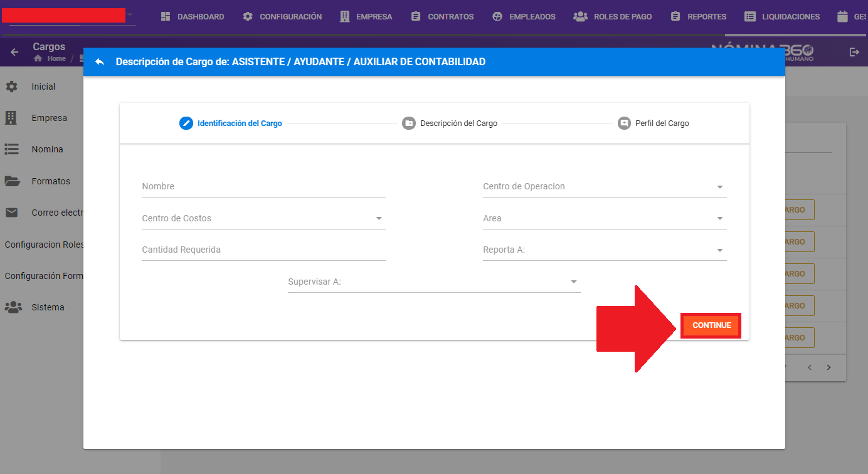Click the Empleados icon in top bar

497,17
